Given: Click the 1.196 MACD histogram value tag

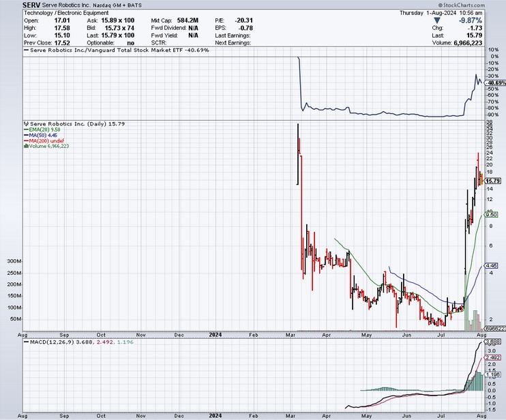Looking at the screenshot, I should [493, 374].
